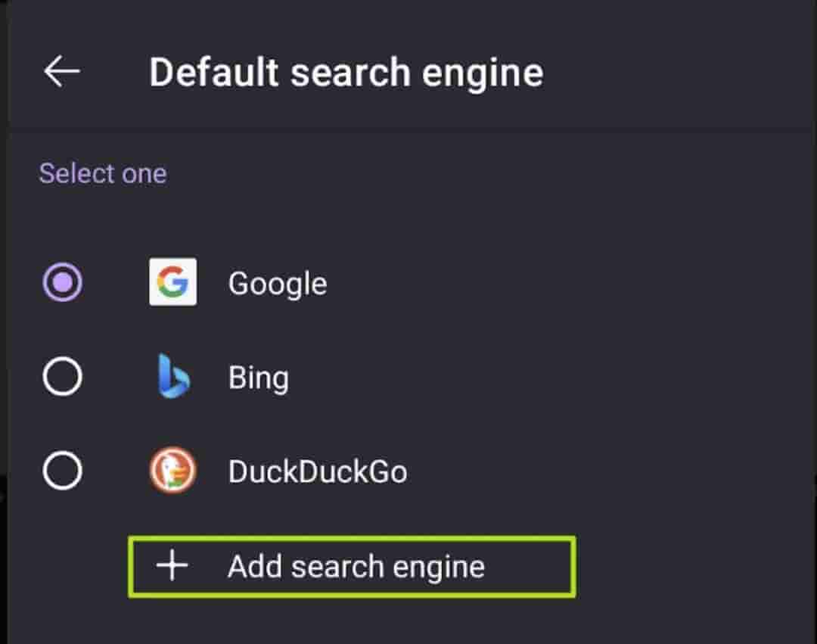Click the word 'Default' in the header
This screenshot has width=817, height=644.
click(214, 73)
